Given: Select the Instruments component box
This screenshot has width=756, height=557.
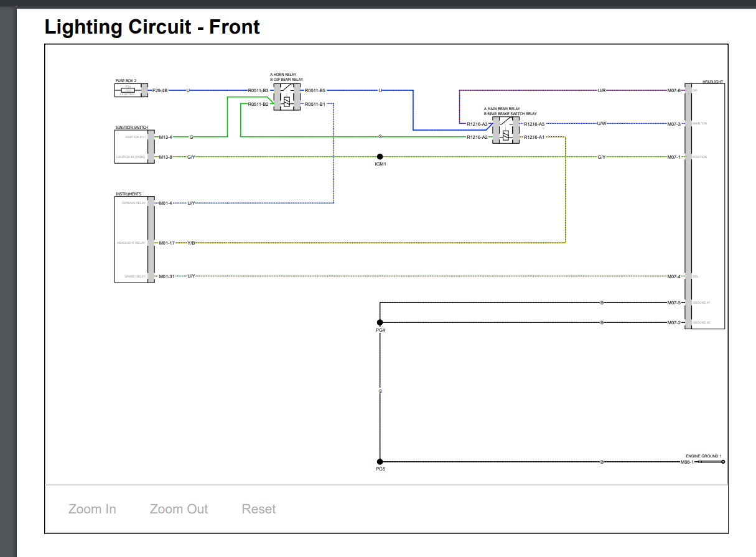Looking at the screenshot, I should [131, 240].
